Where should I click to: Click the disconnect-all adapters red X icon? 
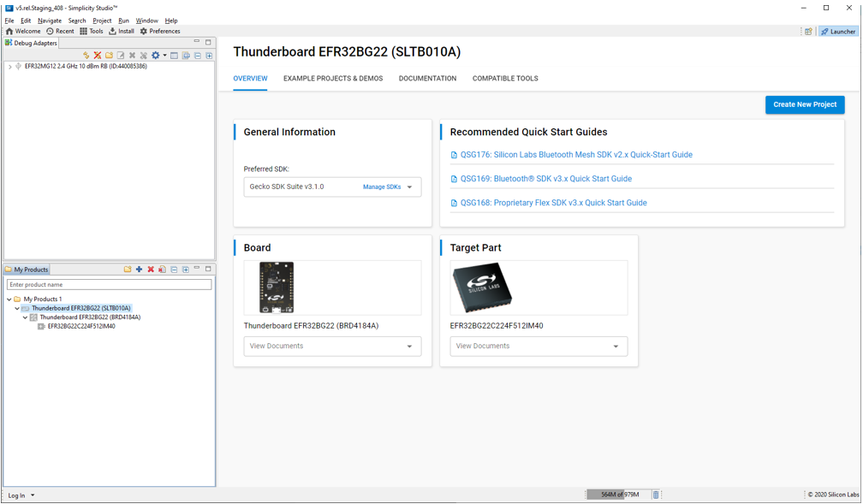click(x=98, y=56)
